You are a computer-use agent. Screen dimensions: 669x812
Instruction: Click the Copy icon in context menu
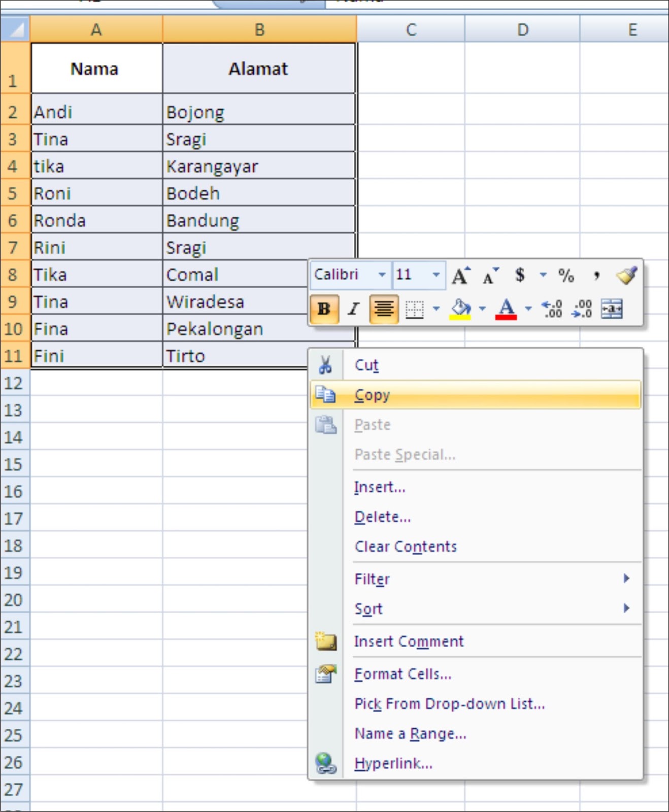pos(325,395)
